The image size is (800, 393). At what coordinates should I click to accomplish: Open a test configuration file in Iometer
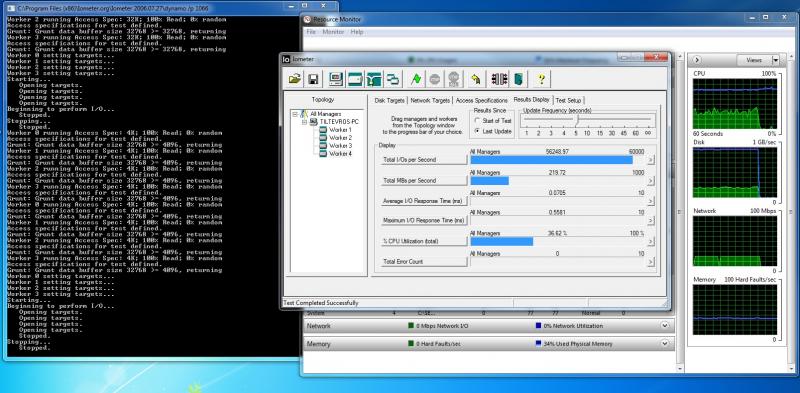coord(294,79)
